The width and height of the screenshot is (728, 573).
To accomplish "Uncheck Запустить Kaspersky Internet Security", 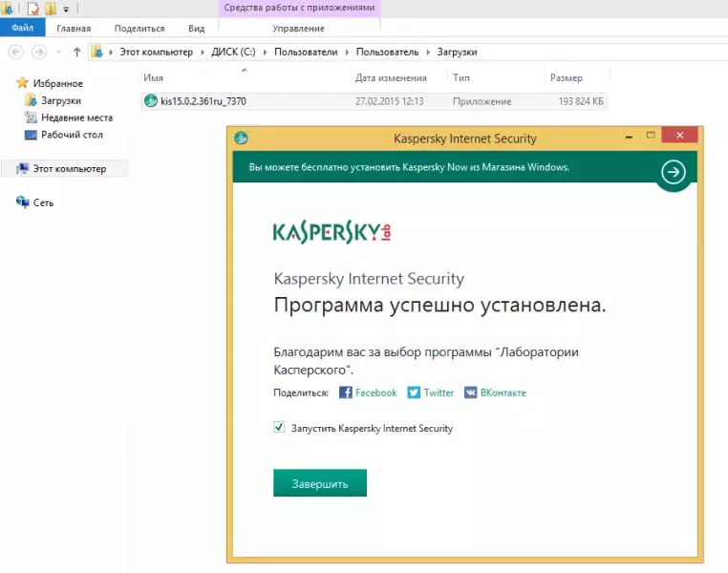I will (279, 427).
